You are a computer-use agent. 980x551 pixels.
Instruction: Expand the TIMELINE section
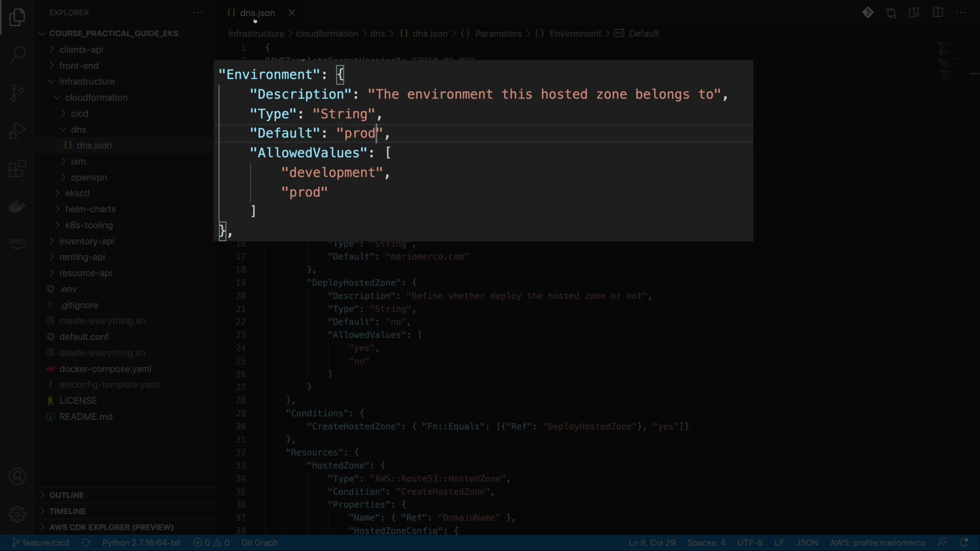(67, 511)
